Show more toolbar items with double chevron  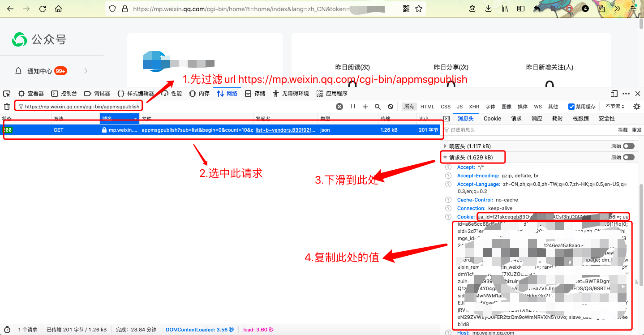coord(617,9)
